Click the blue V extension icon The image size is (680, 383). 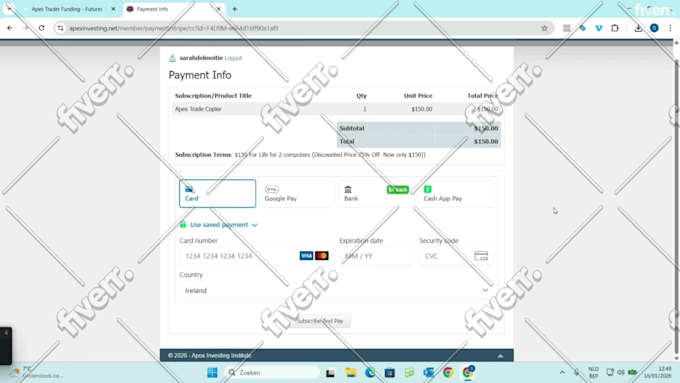click(x=598, y=28)
